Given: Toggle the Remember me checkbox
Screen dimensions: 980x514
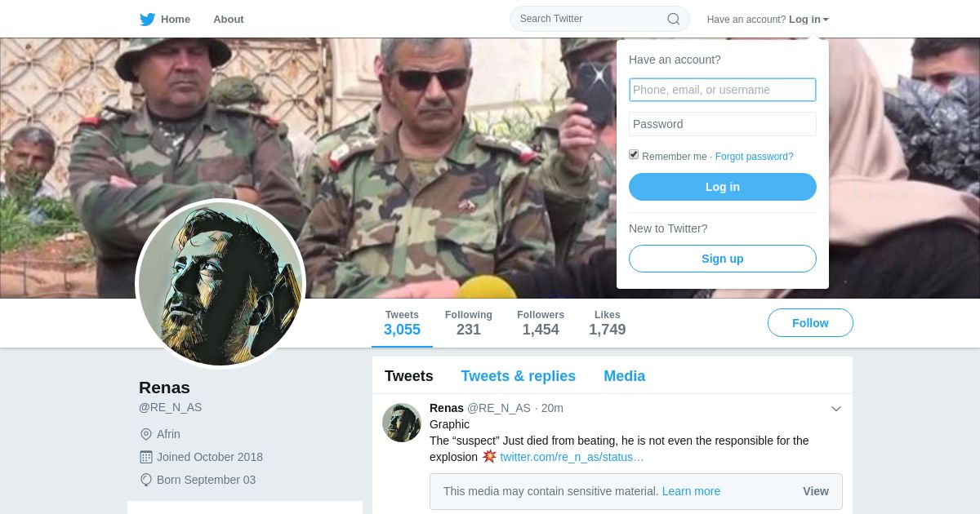Looking at the screenshot, I should pos(634,155).
